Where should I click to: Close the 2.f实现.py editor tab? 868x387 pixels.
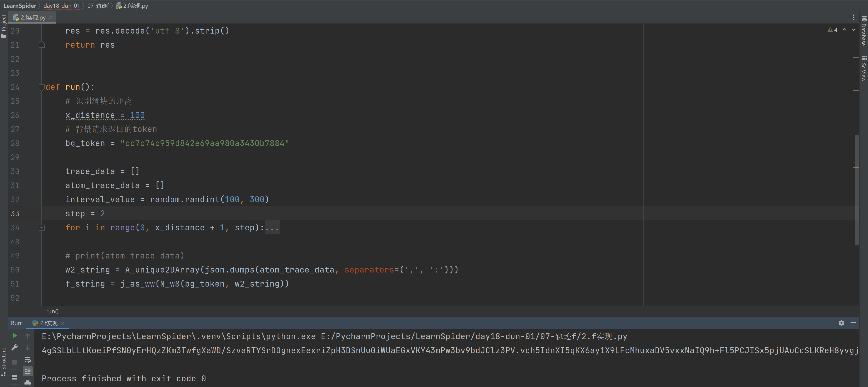pos(51,17)
